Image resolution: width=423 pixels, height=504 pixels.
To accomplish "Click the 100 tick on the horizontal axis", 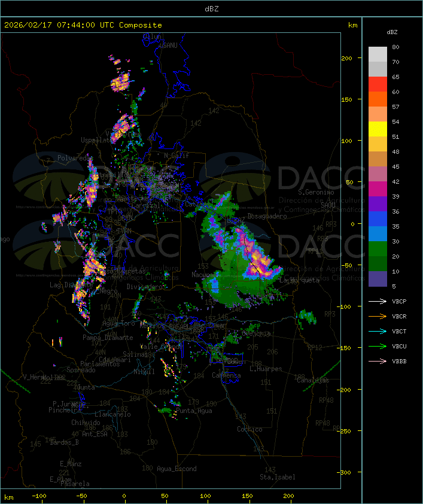I will pyautogui.click(x=205, y=496).
